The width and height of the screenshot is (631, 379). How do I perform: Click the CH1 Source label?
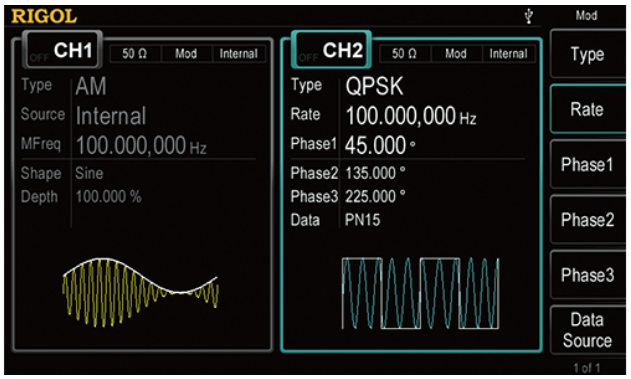click(43, 114)
